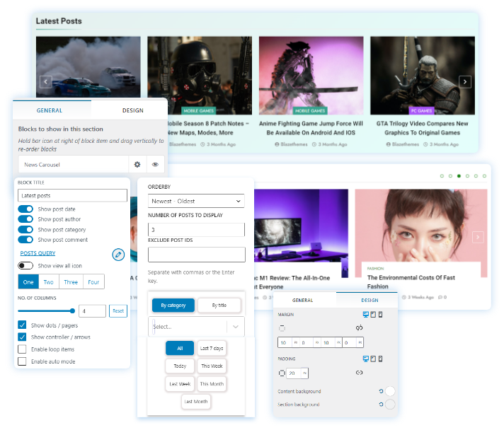Open News Carousel block settings gear
504x430 pixels.
(137, 164)
